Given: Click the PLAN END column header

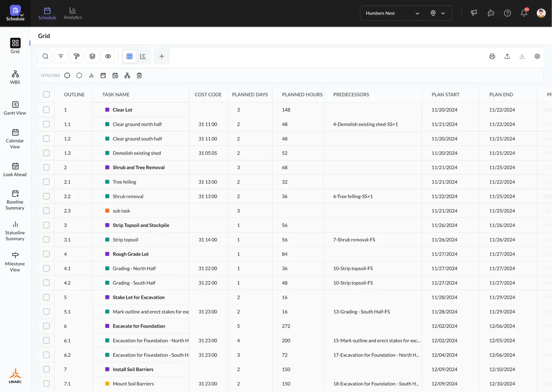Looking at the screenshot, I should (x=501, y=95).
